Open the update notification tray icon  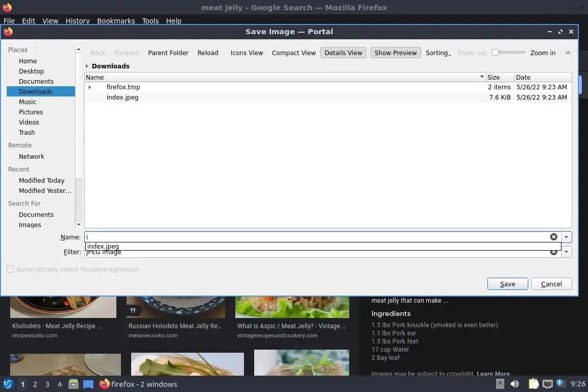[x=560, y=383]
